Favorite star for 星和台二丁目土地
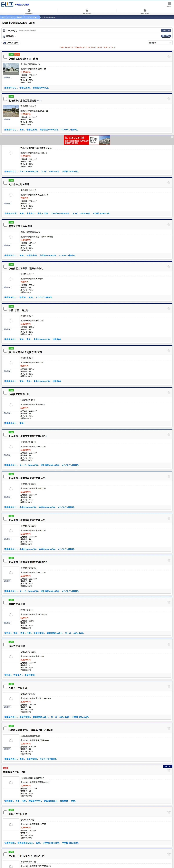 point(169,812)
